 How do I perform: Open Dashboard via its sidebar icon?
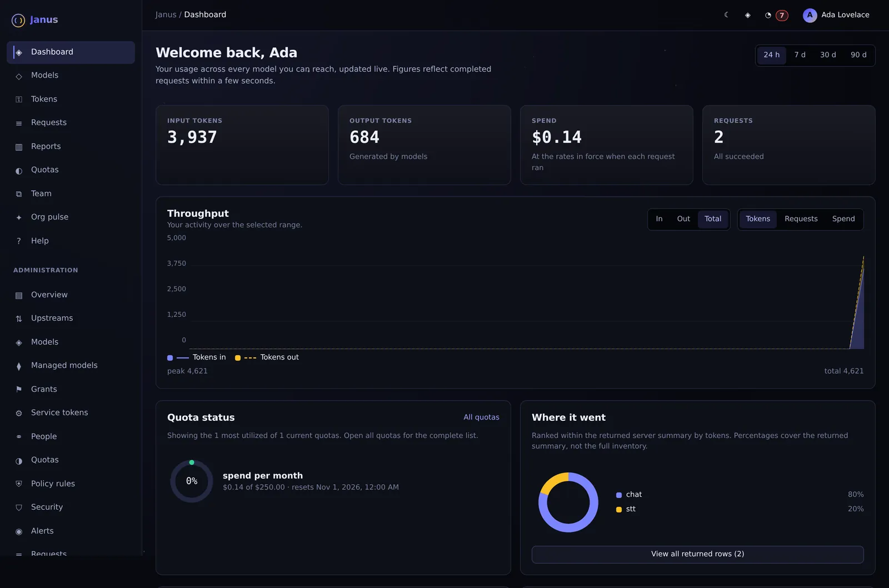point(19,52)
